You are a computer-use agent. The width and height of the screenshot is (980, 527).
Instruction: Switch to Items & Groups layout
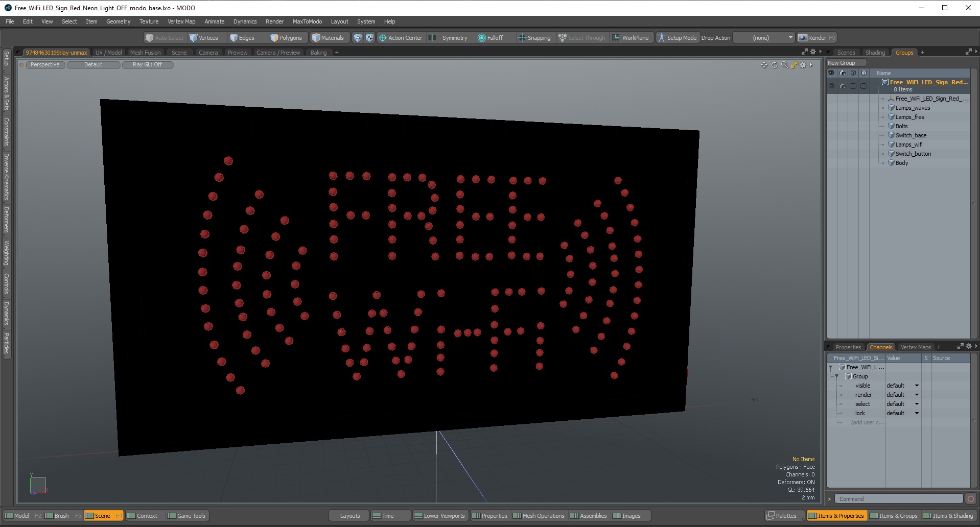point(894,516)
